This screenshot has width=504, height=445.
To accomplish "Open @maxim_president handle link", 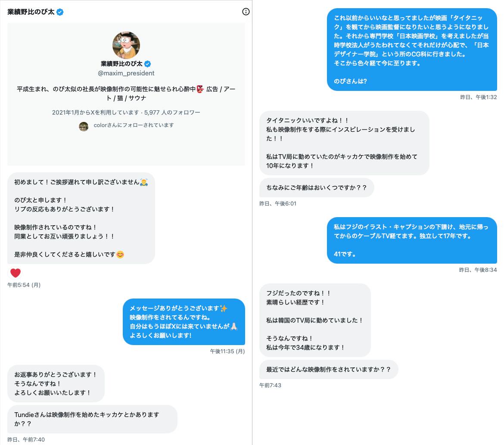I will click(x=126, y=73).
